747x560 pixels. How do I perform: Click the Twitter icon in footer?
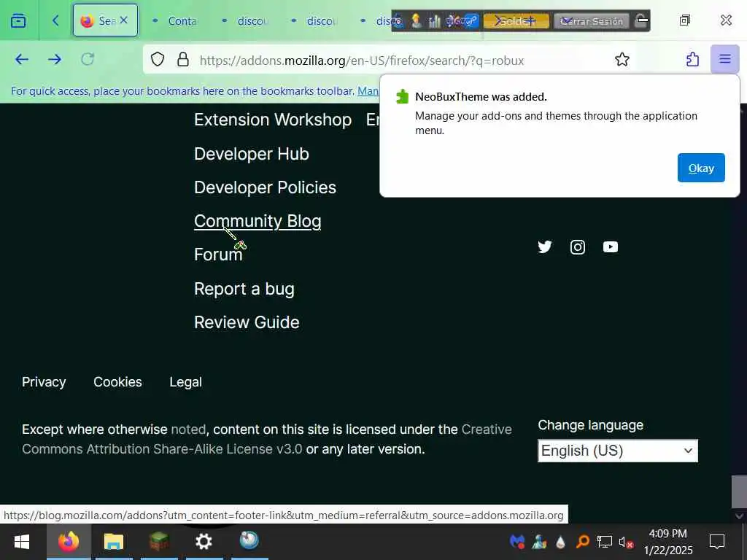[x=544, y=246]
